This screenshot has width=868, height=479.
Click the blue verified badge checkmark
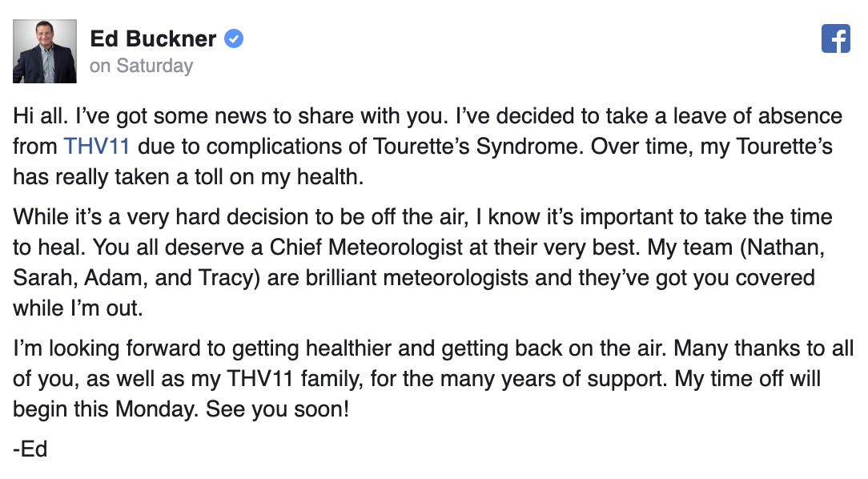point(234,38)
